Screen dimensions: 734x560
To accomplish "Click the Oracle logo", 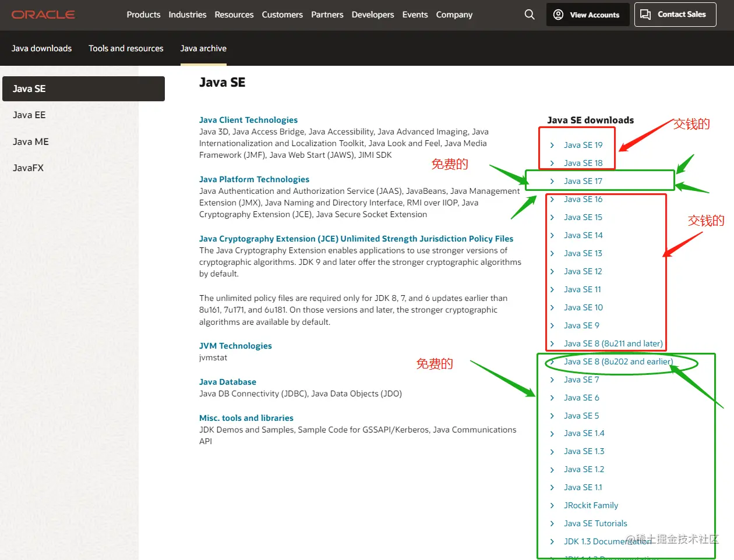I will tap(43, 15).
